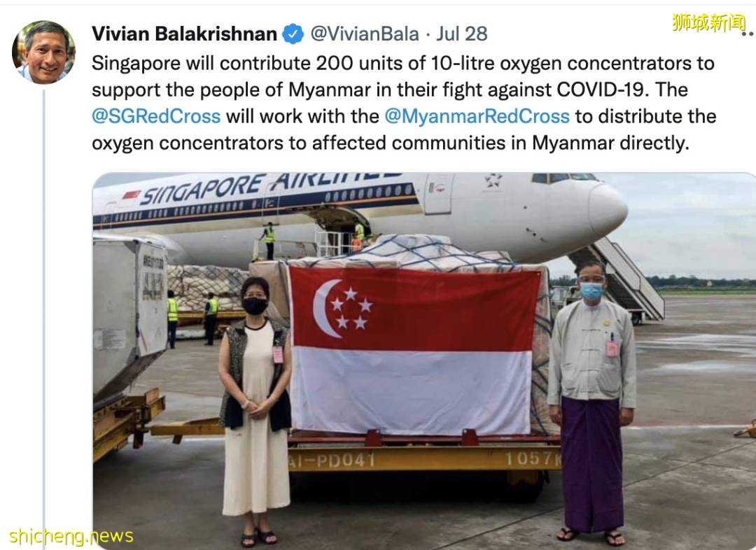Viewport: 756px width, 550px height.
Task: Open the attached airport tarmac photo
Action: 423,361
